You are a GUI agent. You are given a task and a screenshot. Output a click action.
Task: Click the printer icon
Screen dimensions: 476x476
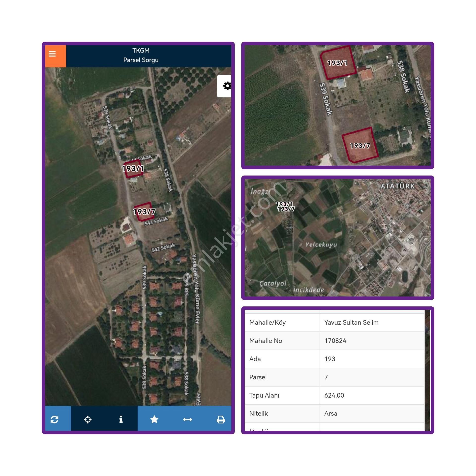221,419
